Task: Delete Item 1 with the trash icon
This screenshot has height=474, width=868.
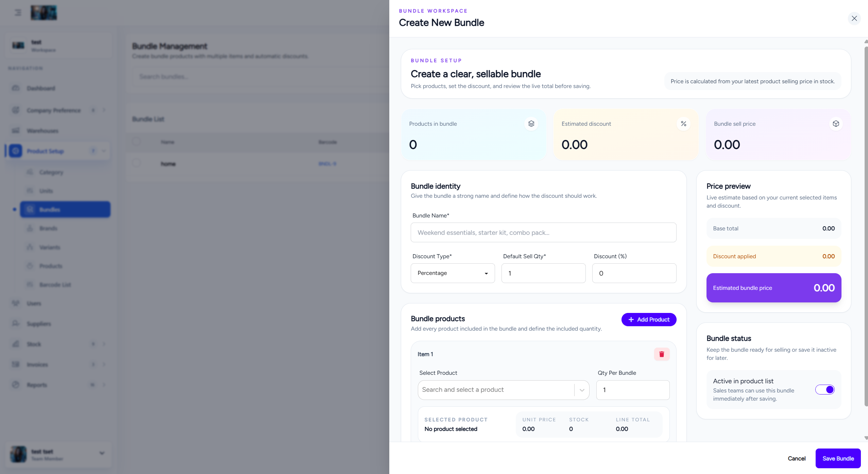Action: pos(662,354)
